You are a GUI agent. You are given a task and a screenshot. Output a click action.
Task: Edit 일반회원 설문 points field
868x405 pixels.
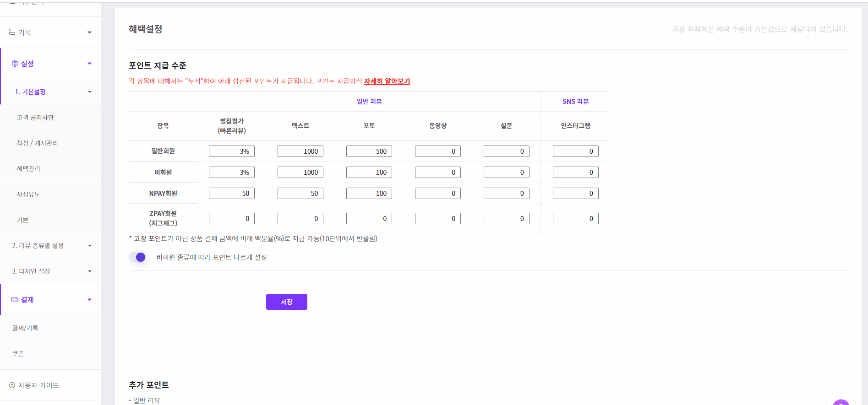[507, 151]
